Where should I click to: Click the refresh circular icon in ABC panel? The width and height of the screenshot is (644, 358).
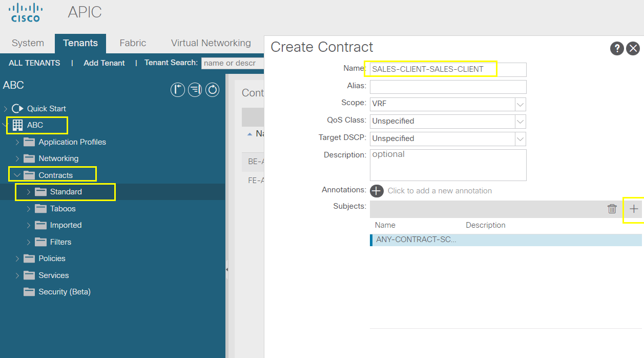tap(213, 90)
